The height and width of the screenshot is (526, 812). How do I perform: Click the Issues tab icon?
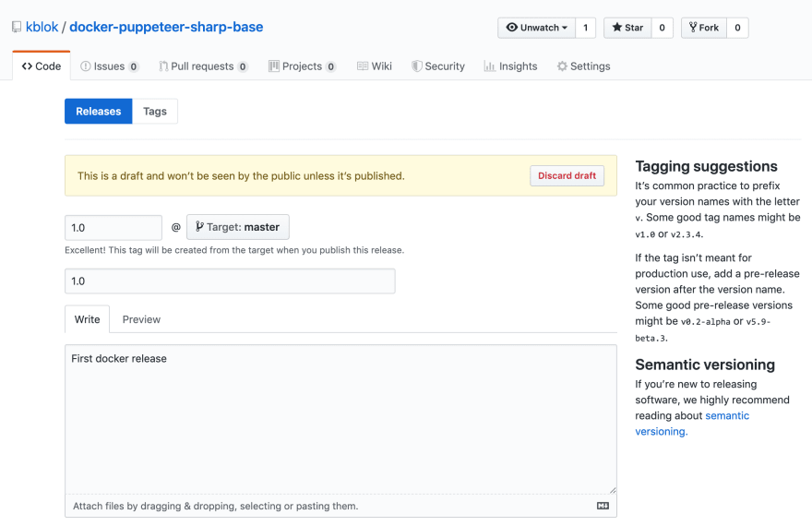pyautogui.click(x=86, y=66)
